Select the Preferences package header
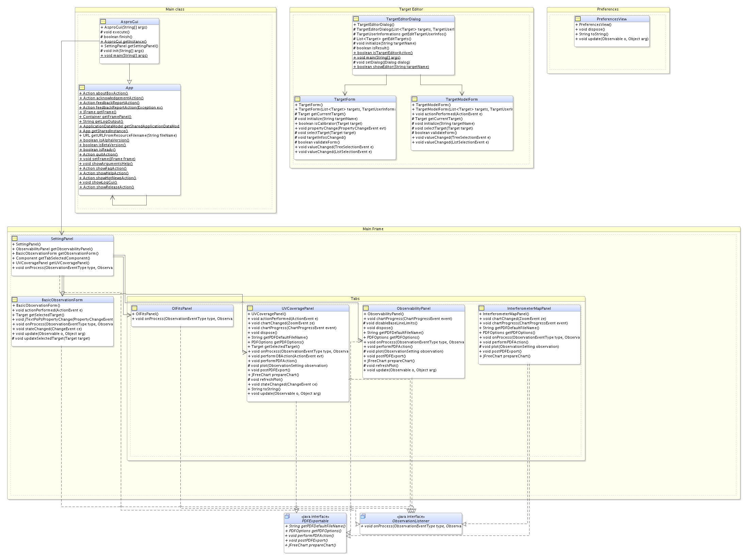The width and height of the screenshot is (748, 560). point(608,9)
